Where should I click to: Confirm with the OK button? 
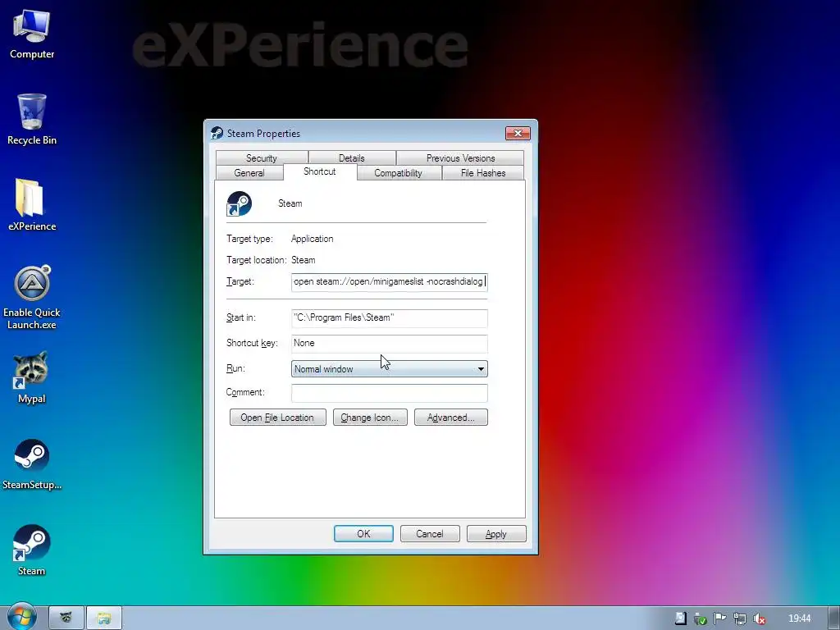pos(363,533)
